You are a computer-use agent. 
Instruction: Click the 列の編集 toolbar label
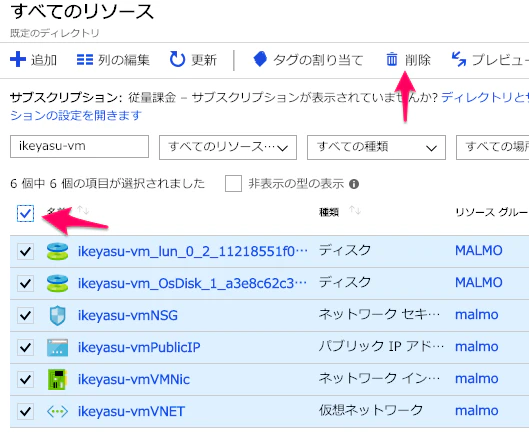124,60
